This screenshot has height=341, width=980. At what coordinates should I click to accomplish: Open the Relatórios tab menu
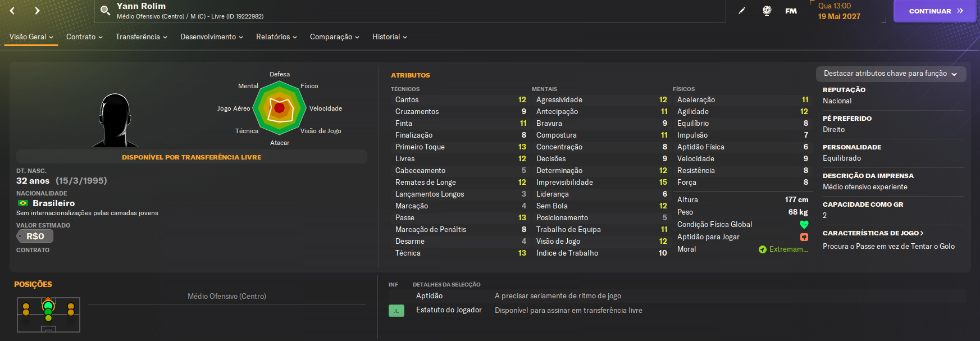(x=276, y=37)
